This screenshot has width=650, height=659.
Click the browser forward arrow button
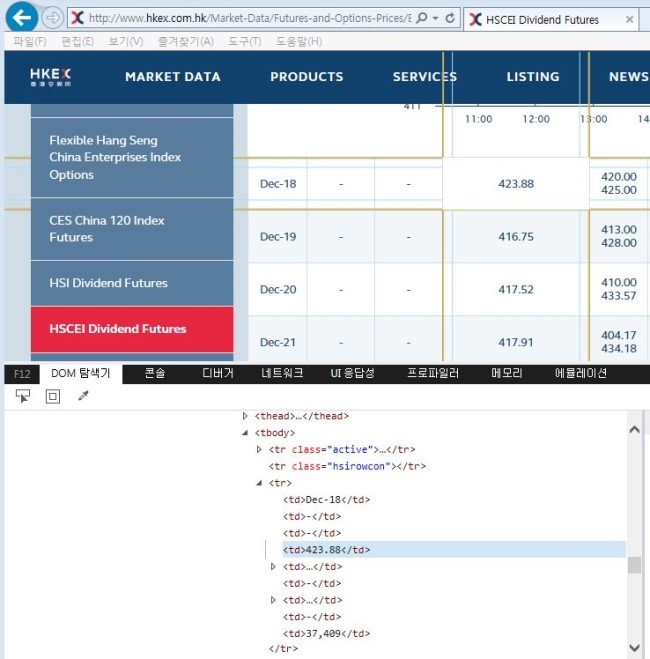click(x=53, y=18)
